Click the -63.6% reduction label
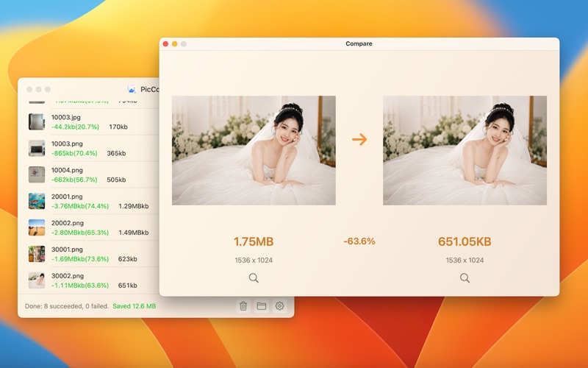 click(359, 241)
